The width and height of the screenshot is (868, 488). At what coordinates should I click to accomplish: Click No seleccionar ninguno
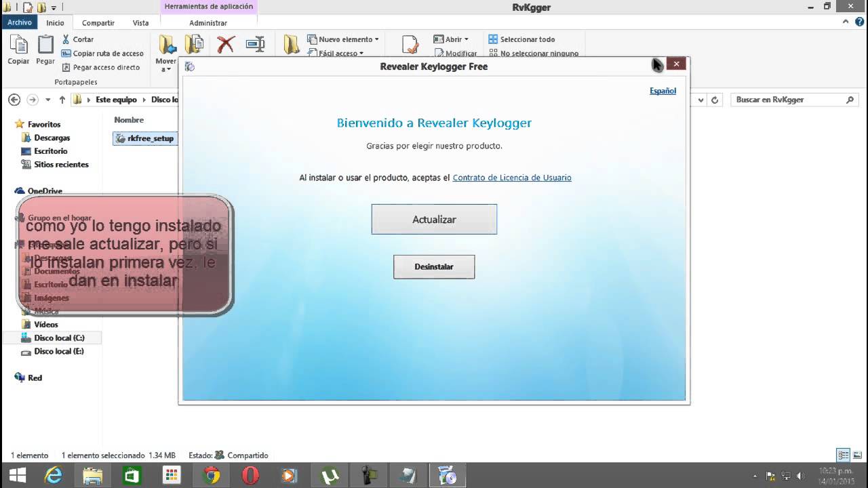pos(534,54)
